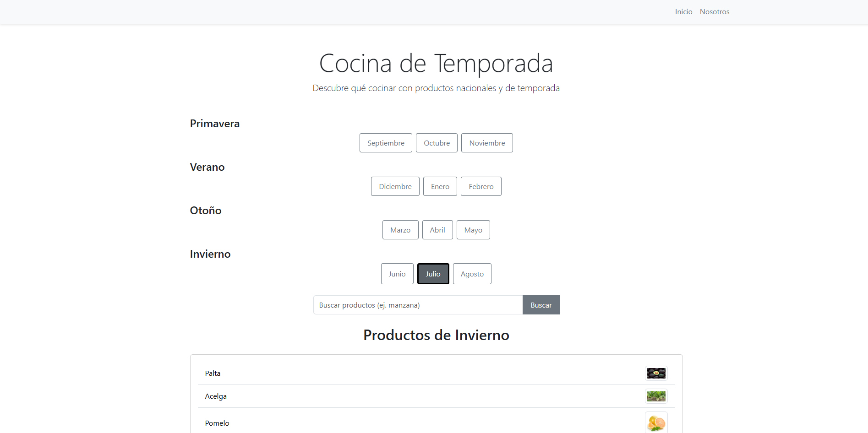Open the Pomelo grapefruit thumbnail
The height and width of the screenshot is (433, 868).
point(656,422)
